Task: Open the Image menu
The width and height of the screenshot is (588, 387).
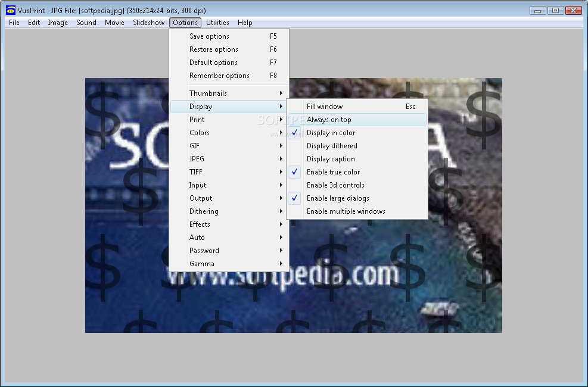Action: 58,23
